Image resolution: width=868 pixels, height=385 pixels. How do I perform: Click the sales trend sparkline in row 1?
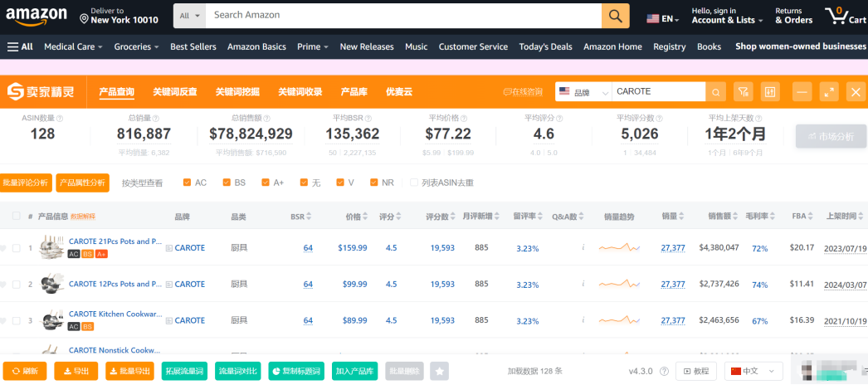point(619,247)
